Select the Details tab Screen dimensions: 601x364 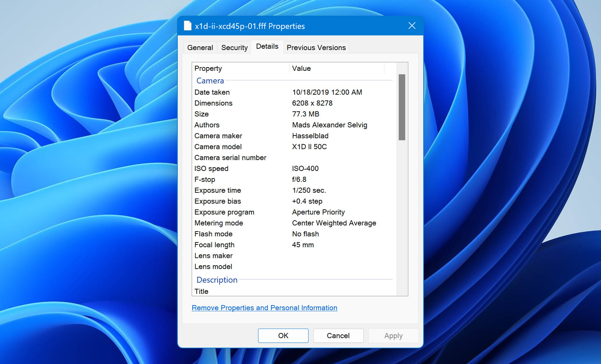pyautogui.click(x=267, y=47)
